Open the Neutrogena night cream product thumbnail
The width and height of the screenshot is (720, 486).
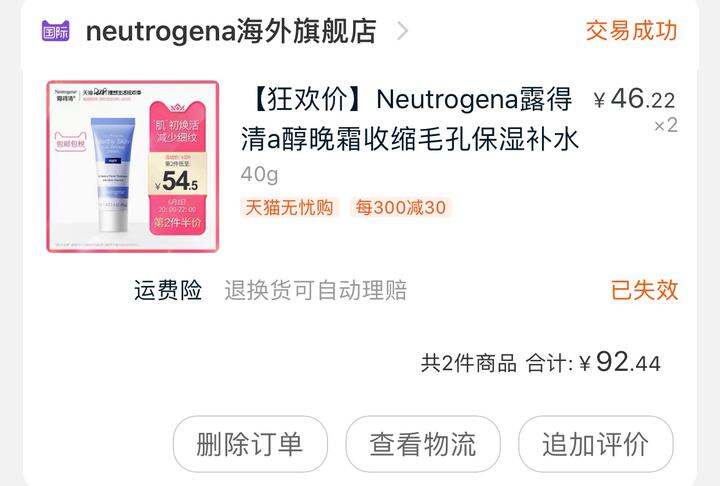coord(133,166)
